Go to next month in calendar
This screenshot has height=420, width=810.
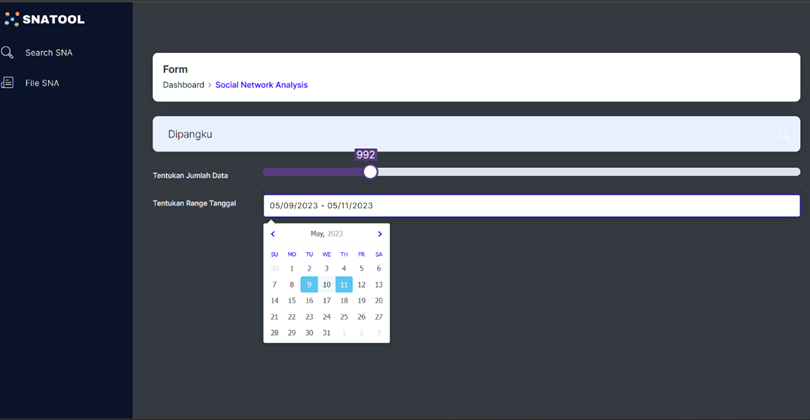380,234
